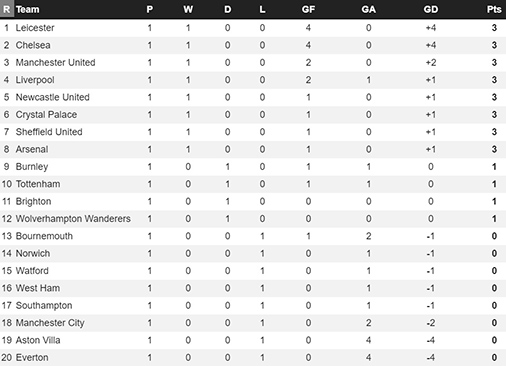Sort table by the Pts column header
Viewport: 506px width, 366px height.
pyautogui.click(x=494, y=9)
